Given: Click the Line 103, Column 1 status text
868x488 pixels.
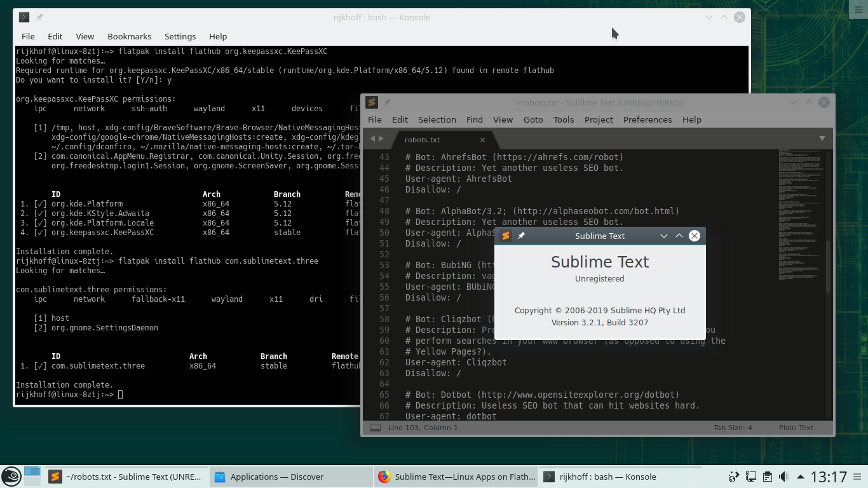Looking at the screenshot, I should 423,428.
